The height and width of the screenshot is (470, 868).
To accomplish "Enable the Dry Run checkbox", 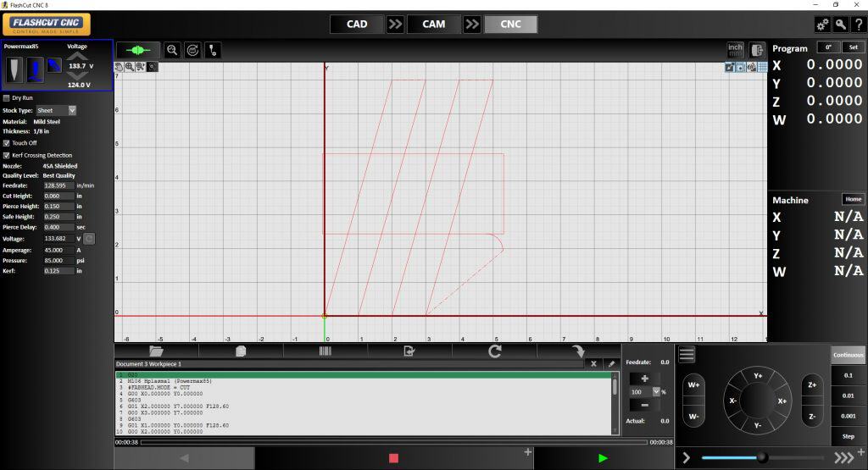I will (x=7, y=98).
